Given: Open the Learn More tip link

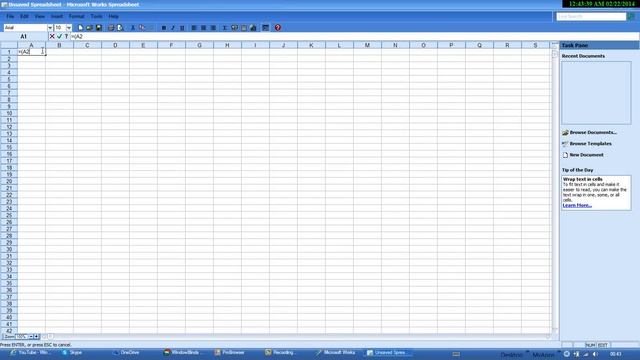Looking at the screenshot, I should point(577,205).
